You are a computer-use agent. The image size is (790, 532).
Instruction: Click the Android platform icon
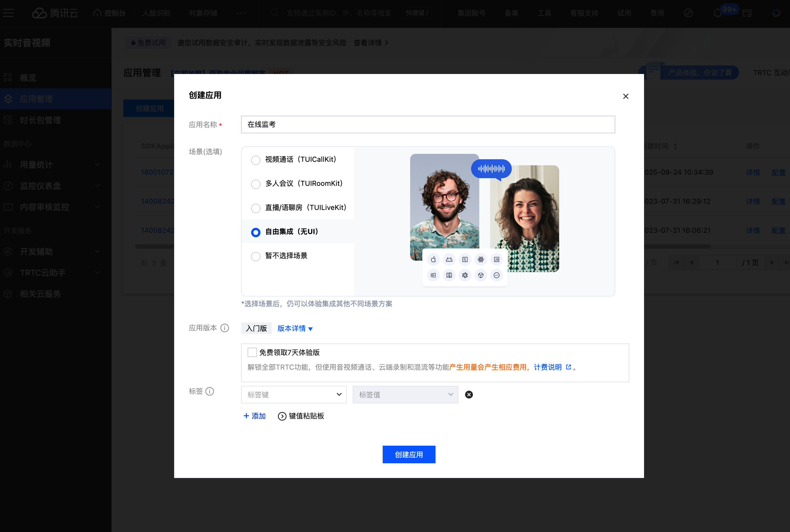(x=449, y=260)
